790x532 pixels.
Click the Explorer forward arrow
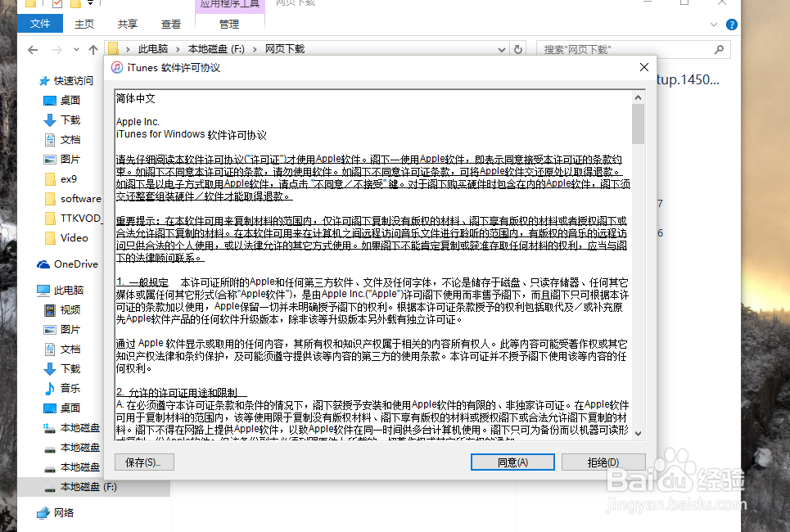pos(57,49)
